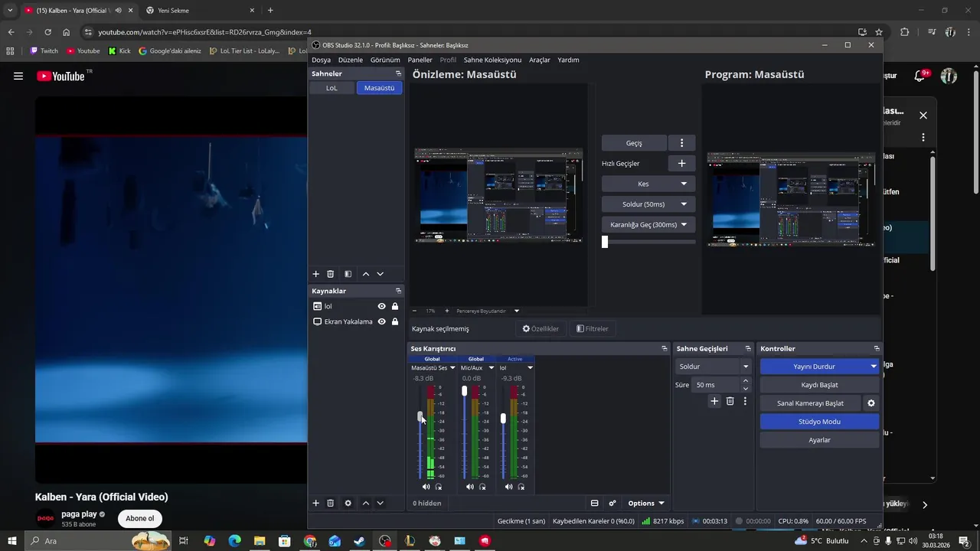Open virtual camera settings gear
The image size is (980, 551).
click(871, 403)
